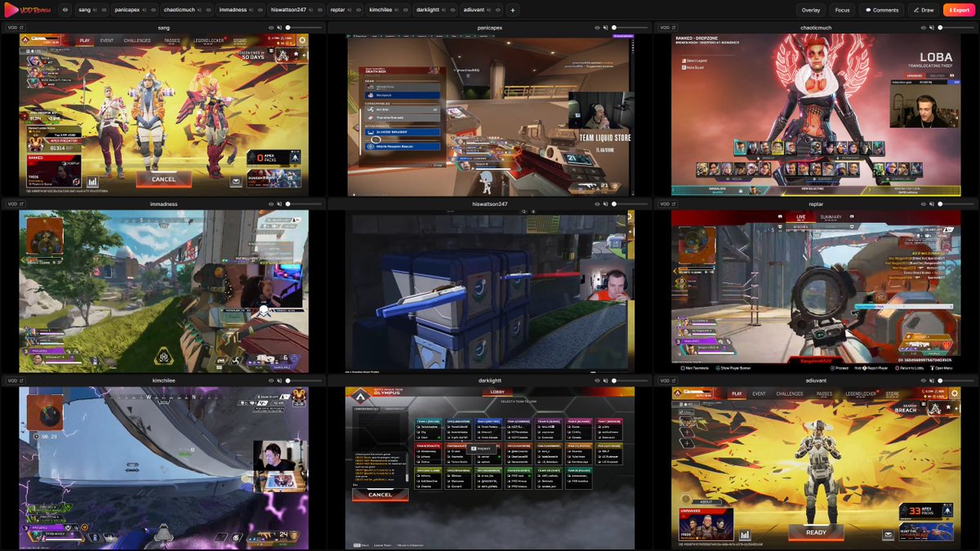The image size is (980, 551).
Task: Click the speaker icon in the chaoticmuch panel header
Action: [x=932, y=27]
